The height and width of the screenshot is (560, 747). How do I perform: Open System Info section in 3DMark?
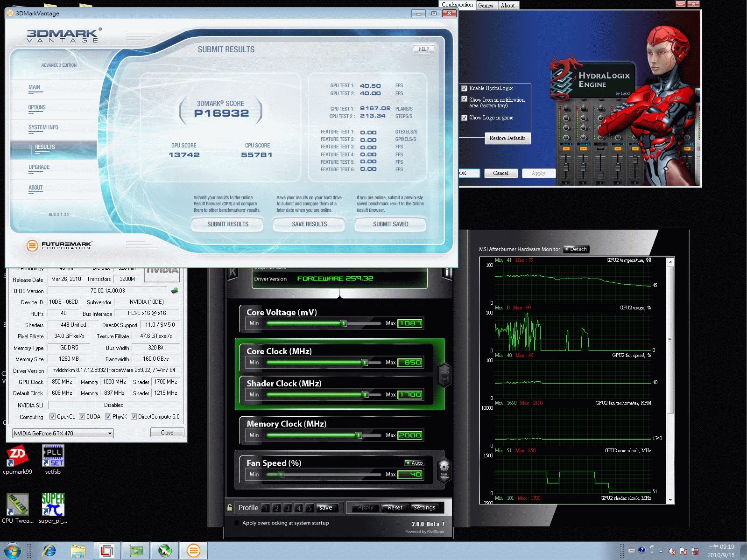(x=43, y=127)
